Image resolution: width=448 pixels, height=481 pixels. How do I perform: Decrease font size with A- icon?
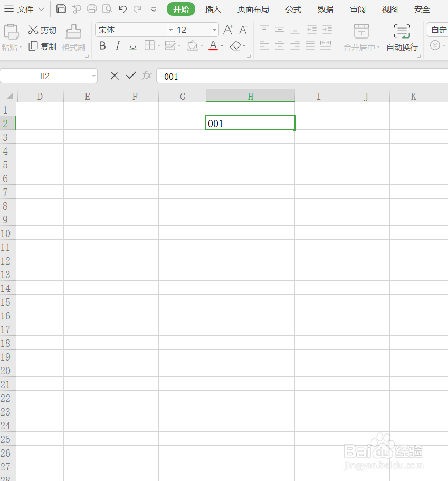(243, 30)
